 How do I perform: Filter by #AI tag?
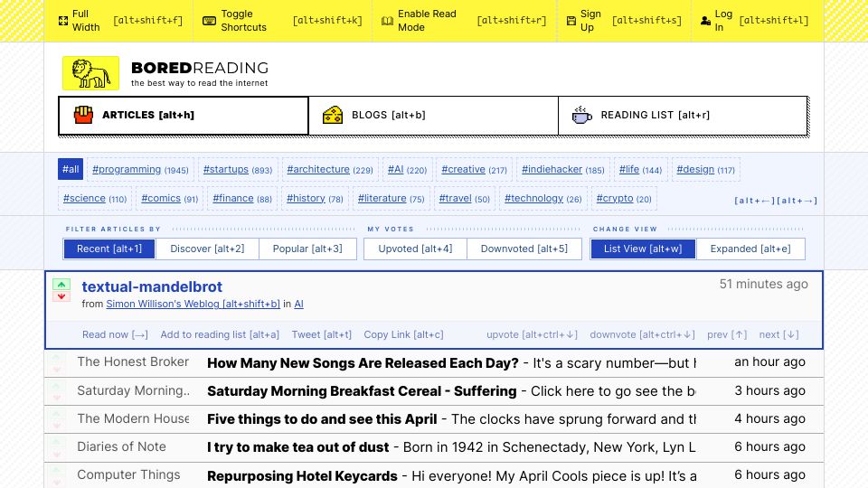coord(407,169)
